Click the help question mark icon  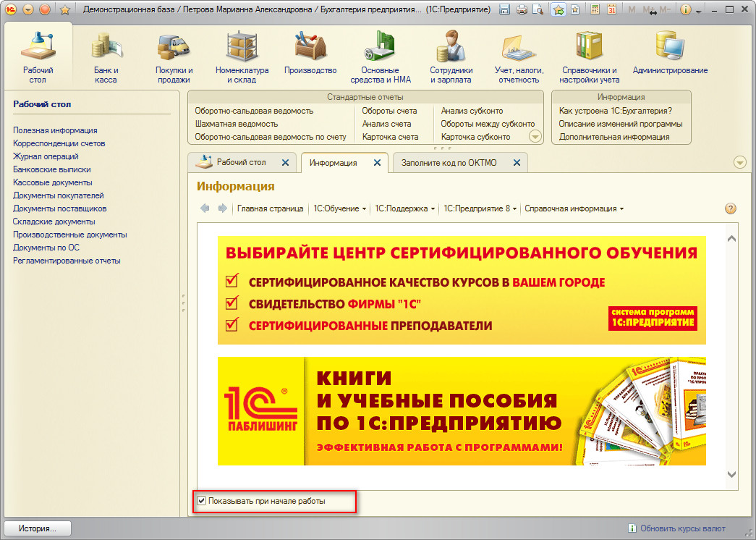point(731,208)
